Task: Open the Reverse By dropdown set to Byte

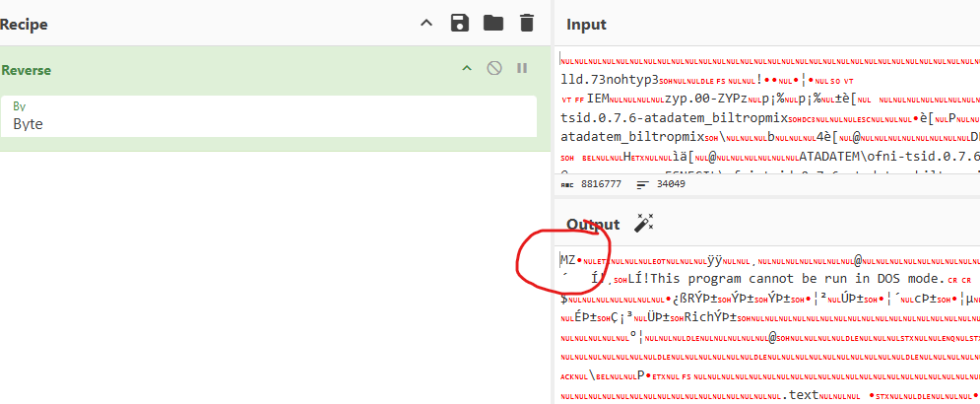Action: [269, 116]
